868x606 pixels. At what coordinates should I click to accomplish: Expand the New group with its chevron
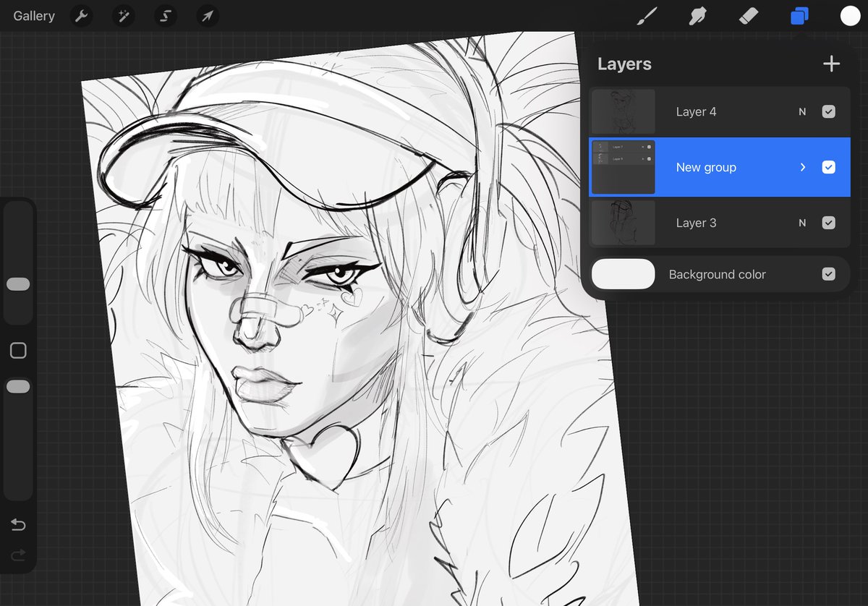[802, 167]
